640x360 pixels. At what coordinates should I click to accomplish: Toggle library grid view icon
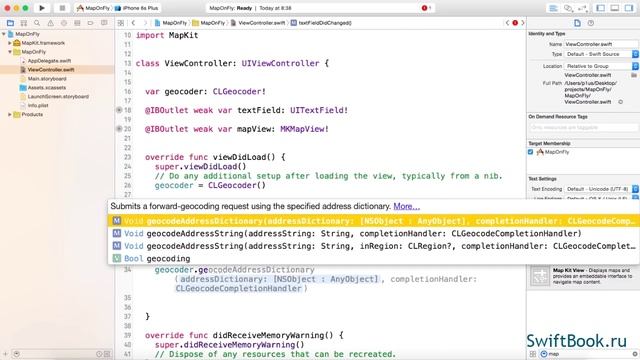(x=533, y=354)
